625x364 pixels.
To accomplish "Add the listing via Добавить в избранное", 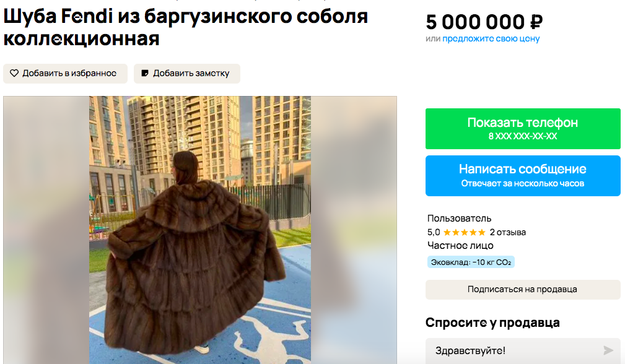I will (66, 74).
